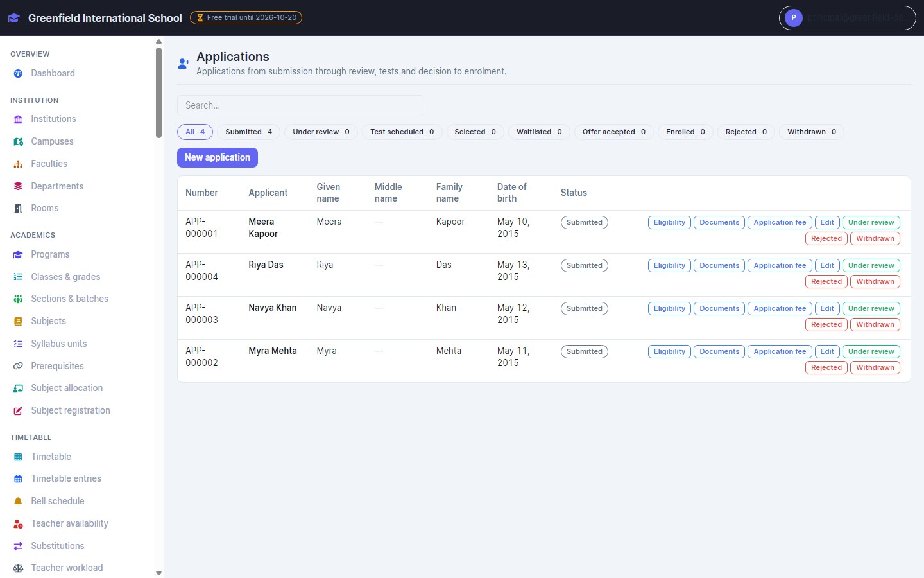The width and height of the screenshot is (924, 578).
Task: Click the APP-000003 application number
Action: pos(201,314)
